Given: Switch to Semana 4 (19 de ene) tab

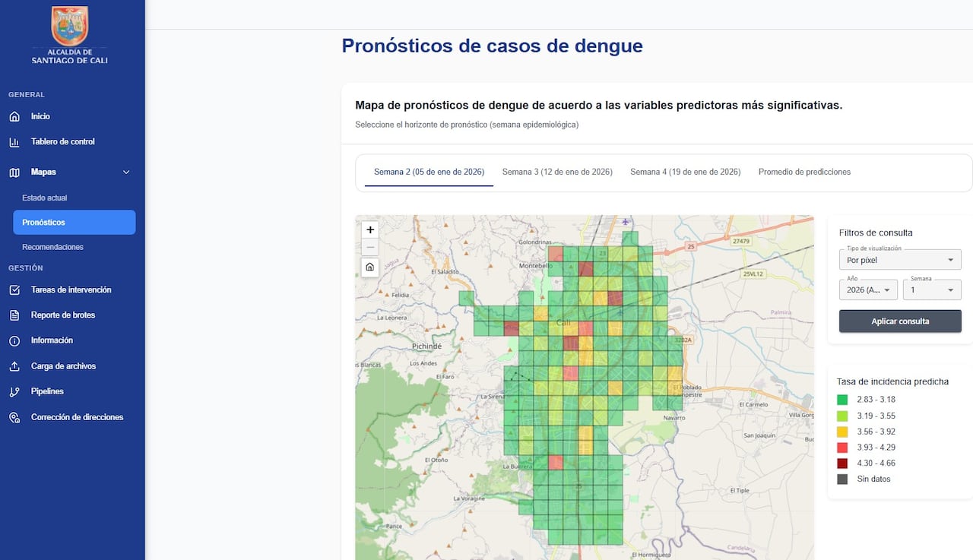Looking at the screenshot, I should 685,172.
